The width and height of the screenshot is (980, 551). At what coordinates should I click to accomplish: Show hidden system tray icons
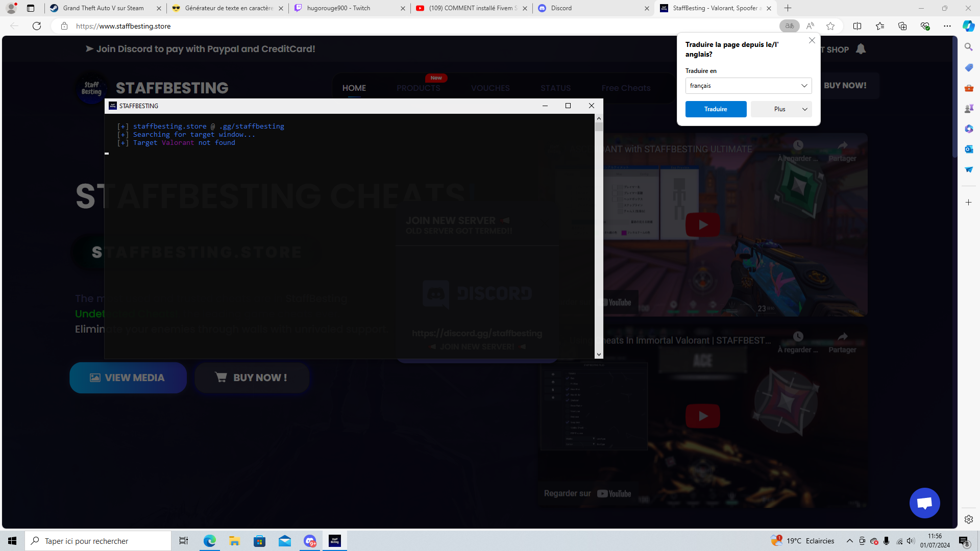coord(849,541)
